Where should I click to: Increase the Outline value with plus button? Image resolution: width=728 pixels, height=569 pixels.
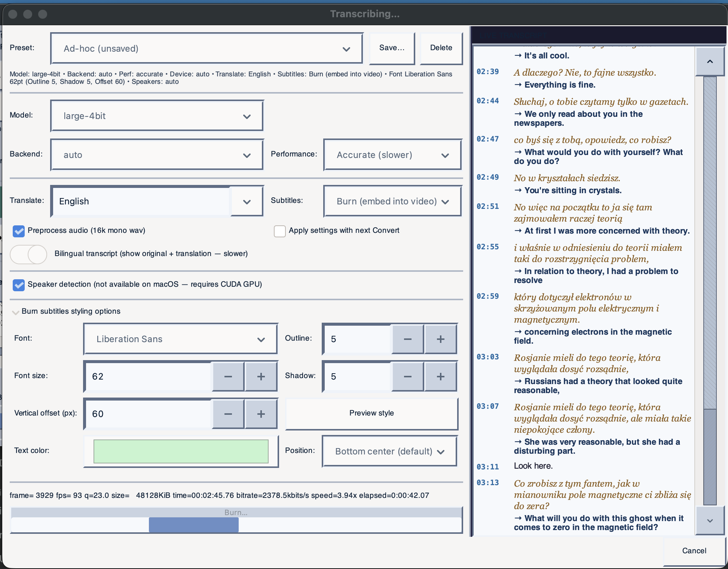[x=441, y=339]
